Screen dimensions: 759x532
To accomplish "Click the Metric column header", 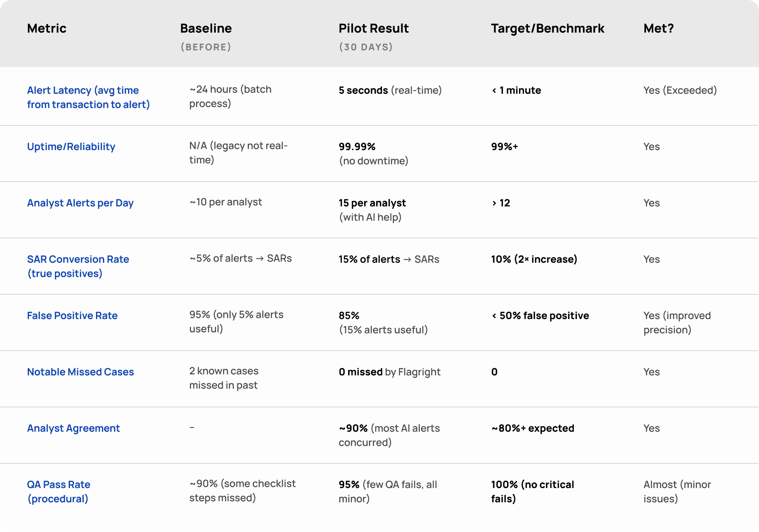I will point(47,29).
